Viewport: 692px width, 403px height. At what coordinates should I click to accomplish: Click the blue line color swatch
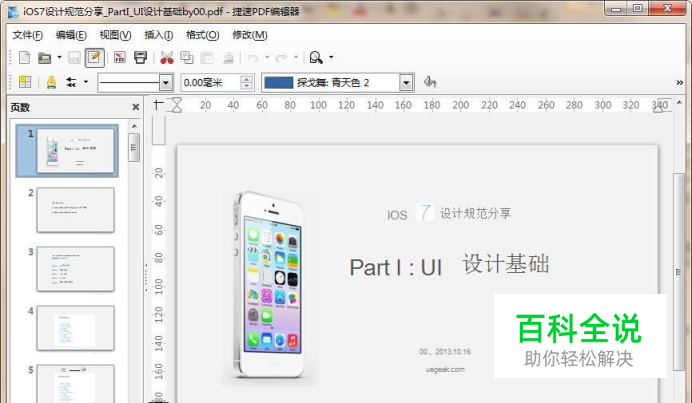278,83
